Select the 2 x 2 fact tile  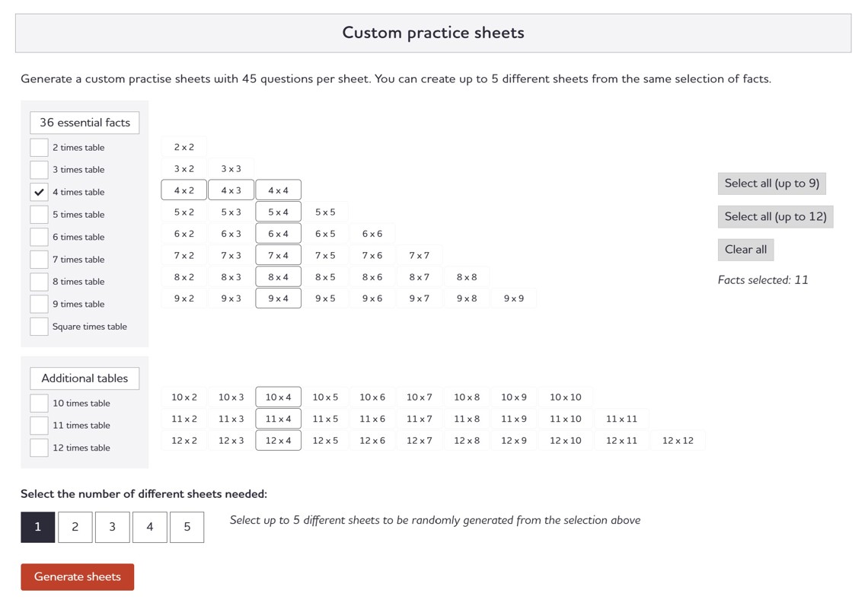point(183,148)
